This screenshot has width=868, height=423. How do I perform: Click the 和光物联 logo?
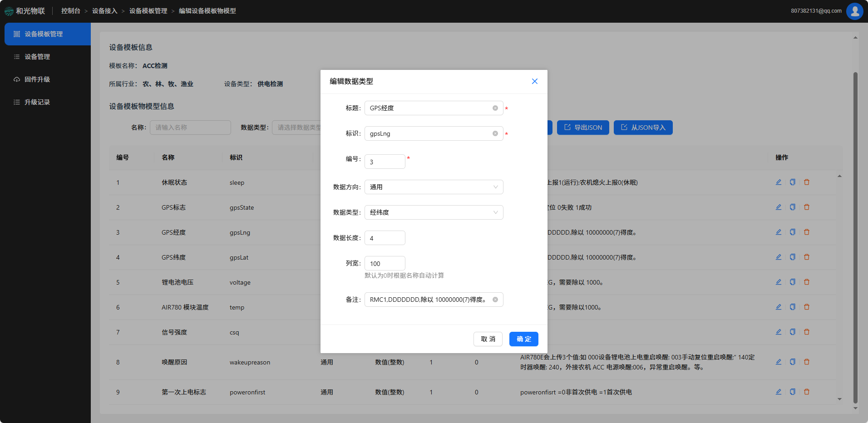click(25, 11)
